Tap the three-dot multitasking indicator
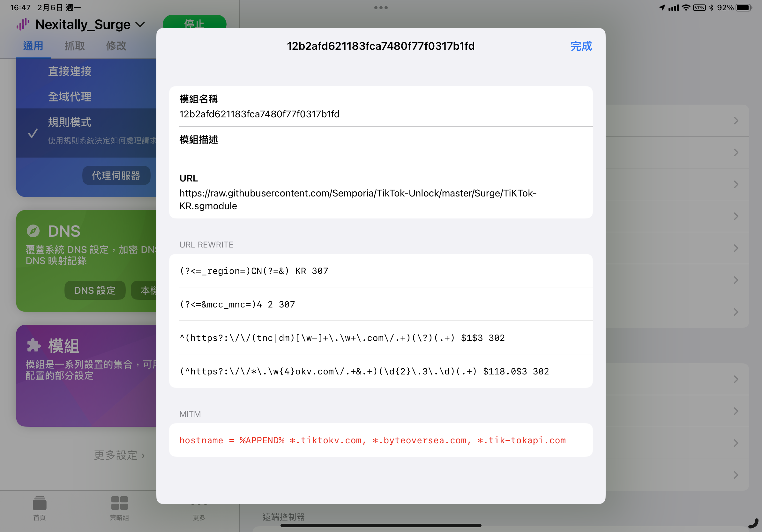Viewport: 762px width, 532px height. (x=381, y=8)
